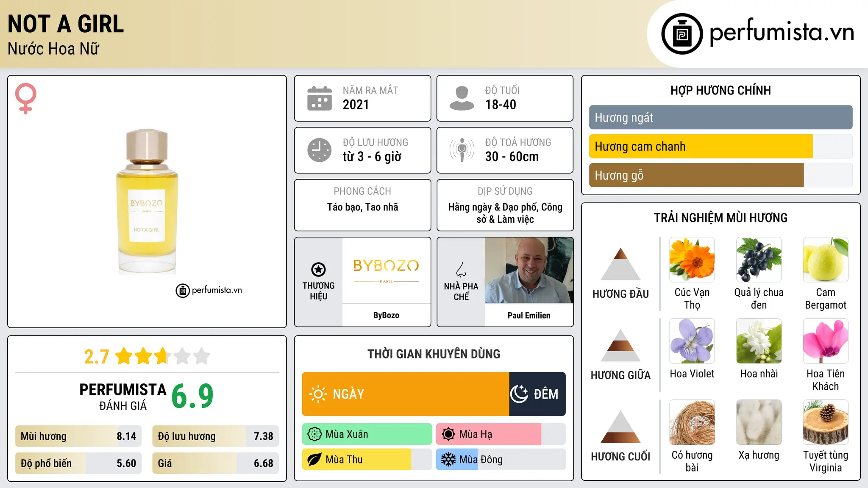Click the person icon beside age range
This screenshot has width=868, height=488.
462,98
